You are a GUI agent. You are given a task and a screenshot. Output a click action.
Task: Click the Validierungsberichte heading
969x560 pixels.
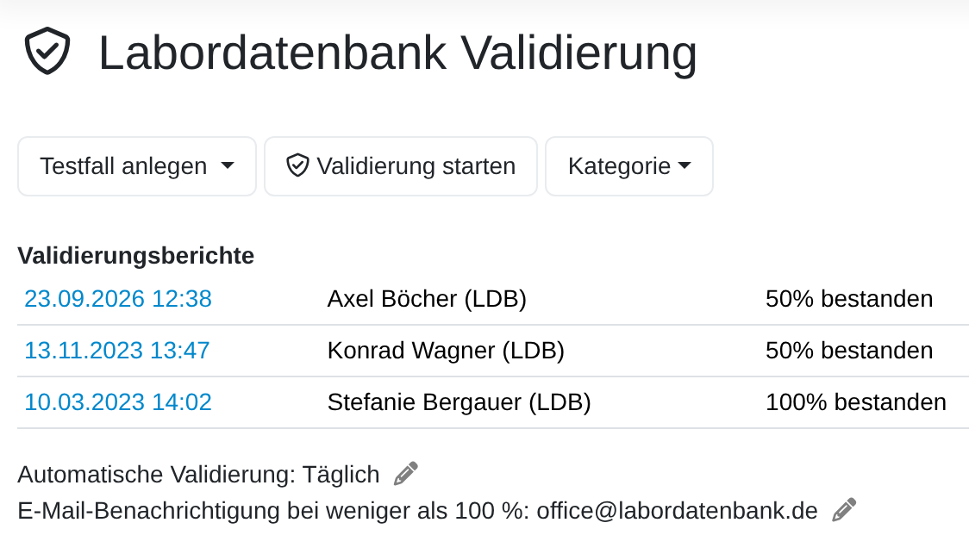(136, 256)
